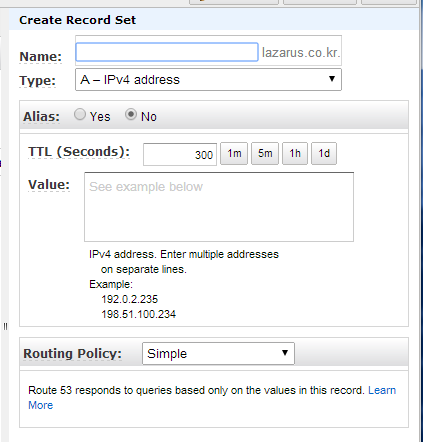This screenshot has width=423, height=442.
Task: Open the Routing Policy dropdown
Action: pos(218,353)
